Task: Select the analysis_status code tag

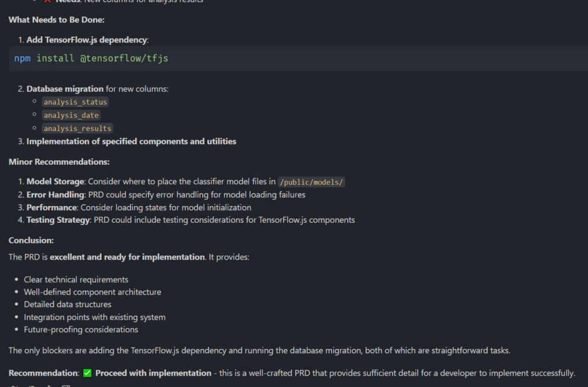Action: point(75,102)
